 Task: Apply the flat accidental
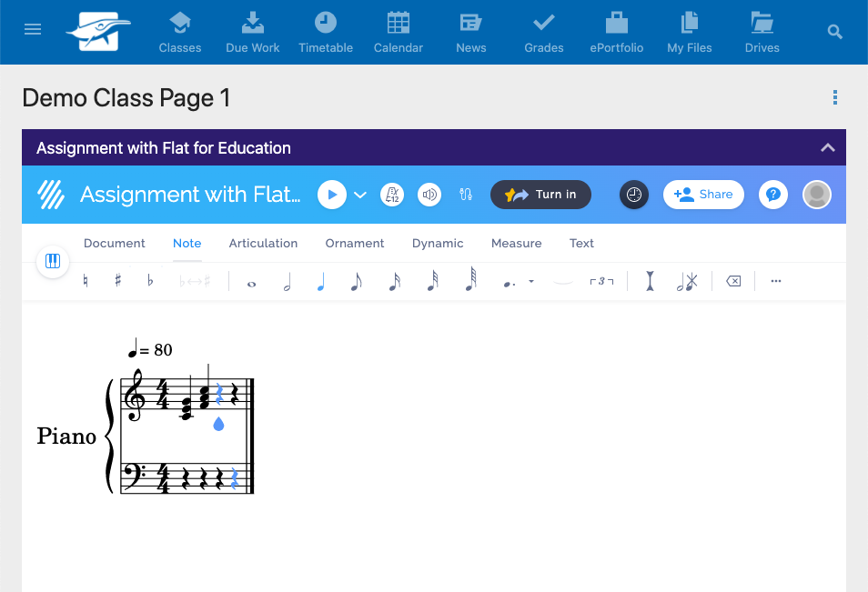pyautogui.click(x=149, y=281)
